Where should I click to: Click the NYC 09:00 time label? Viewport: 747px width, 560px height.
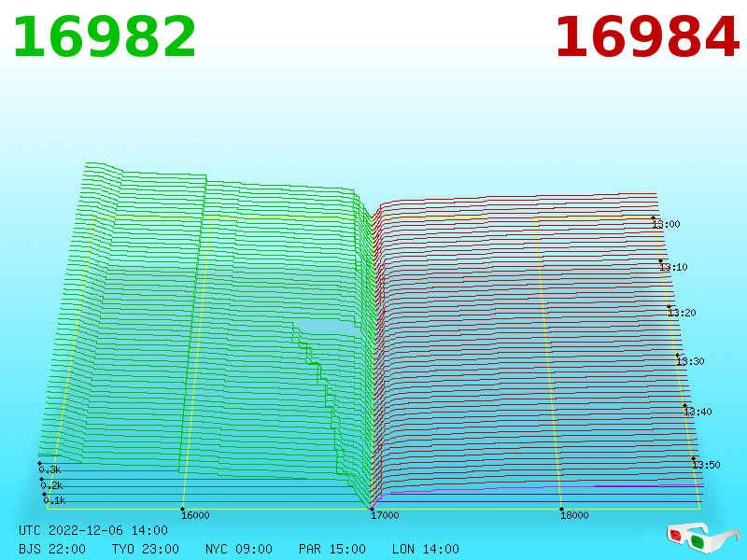pyautogui.click(x=239, y=549)
